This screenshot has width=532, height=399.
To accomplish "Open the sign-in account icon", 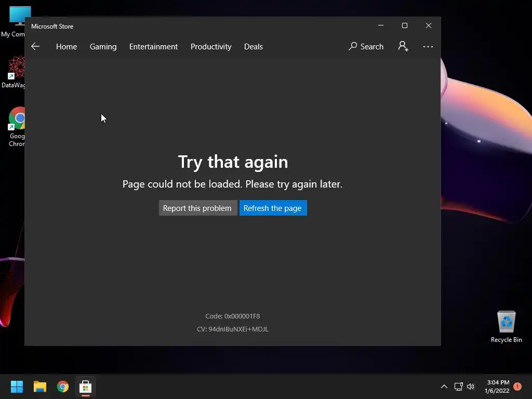I will coord(403,46).
